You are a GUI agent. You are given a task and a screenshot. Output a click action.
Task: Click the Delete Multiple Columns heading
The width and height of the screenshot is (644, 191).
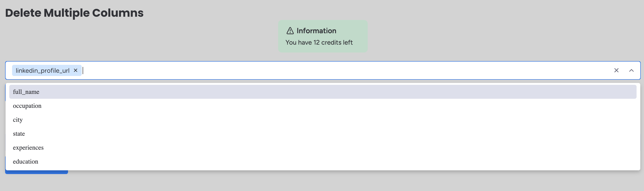[x=75, y=13]
